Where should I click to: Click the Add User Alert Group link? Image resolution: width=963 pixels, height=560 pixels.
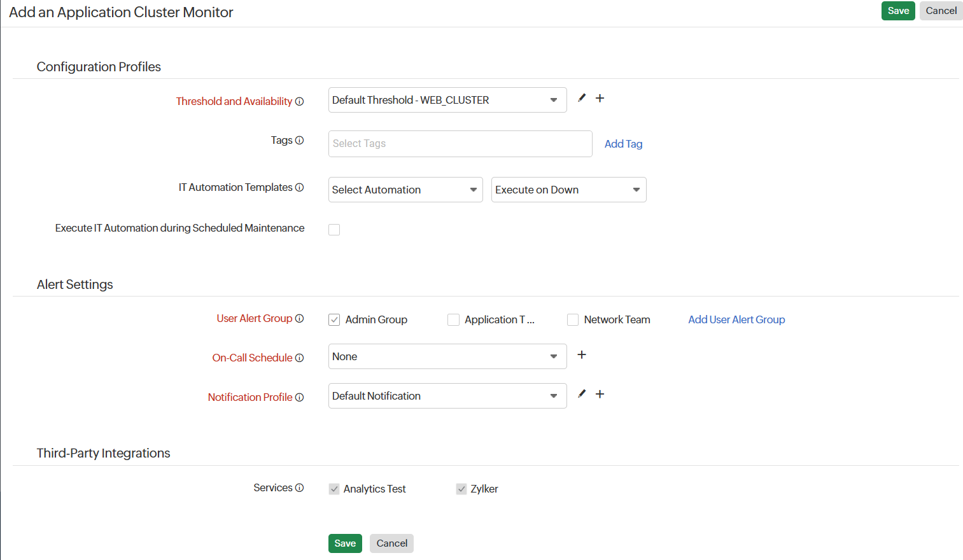coord(736,319)
